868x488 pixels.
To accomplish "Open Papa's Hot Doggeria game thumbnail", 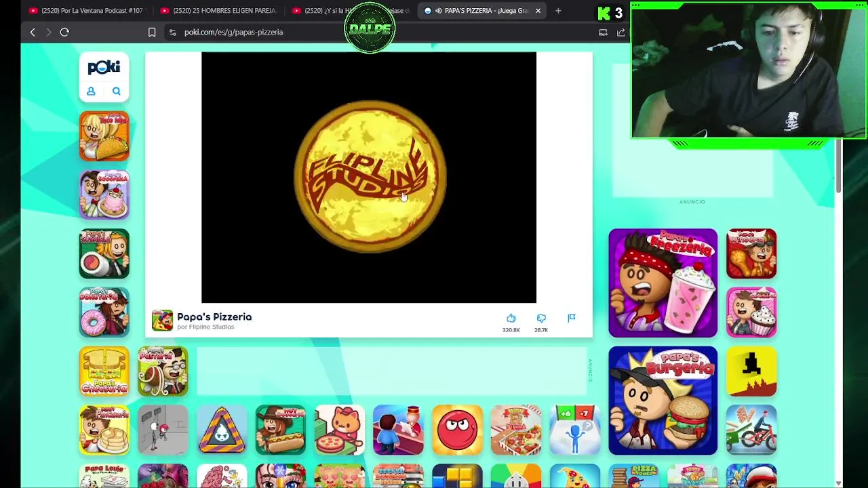I will point(281,430).
